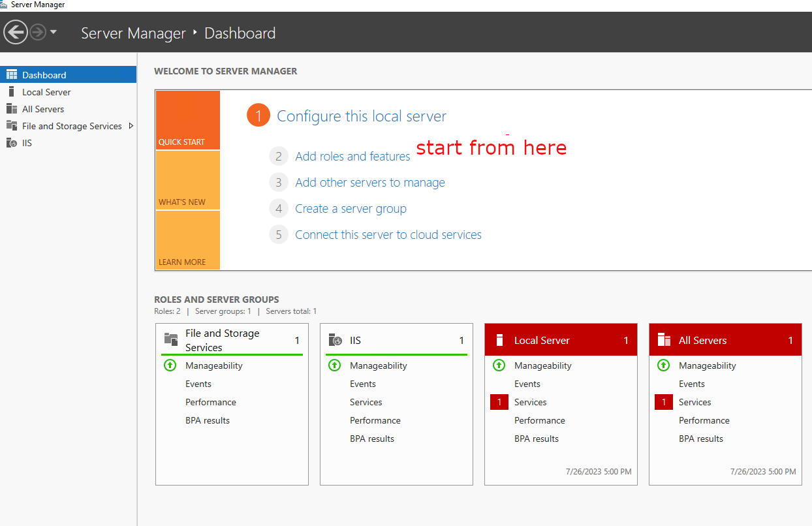The image size is (812, 526).
Task: Open the LEARN MORE tile
Action: tap(187, 241)
